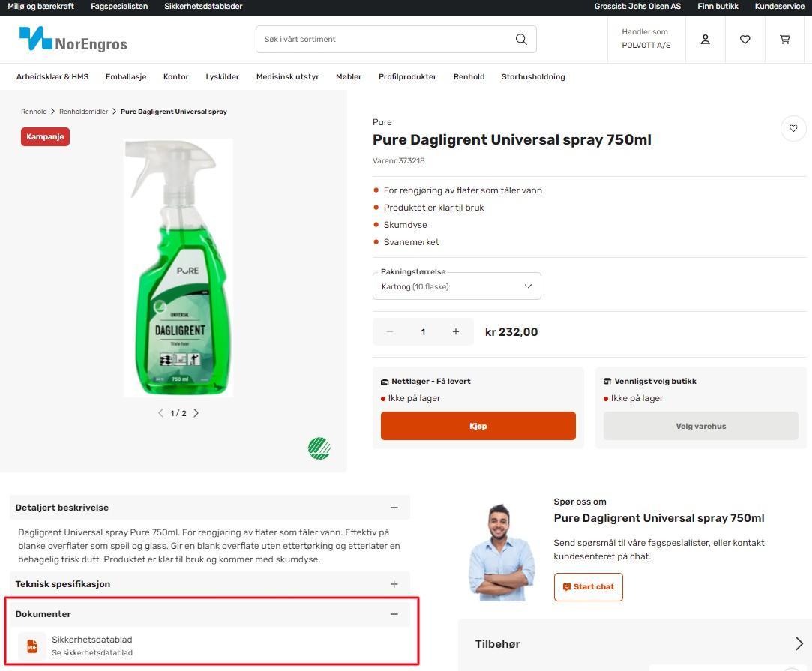Viewport: 812px width, 671px height.
Task: Open the user account icon
Action: (705, 40)
